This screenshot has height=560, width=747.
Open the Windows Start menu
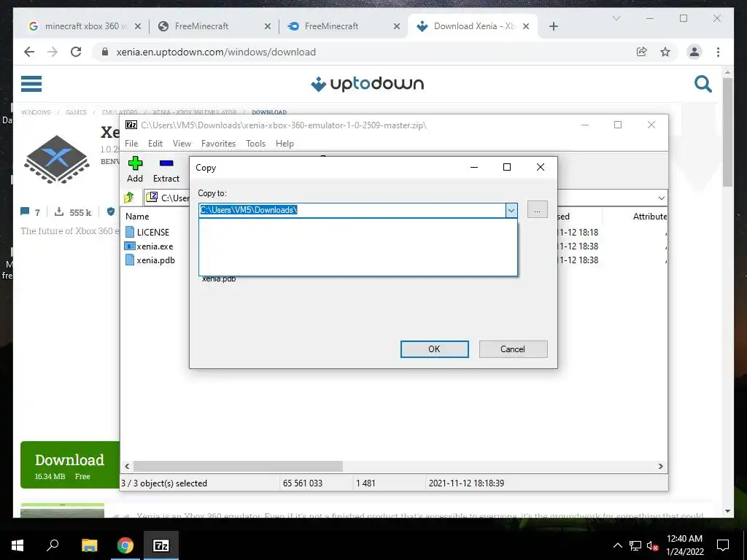(18, 545)
